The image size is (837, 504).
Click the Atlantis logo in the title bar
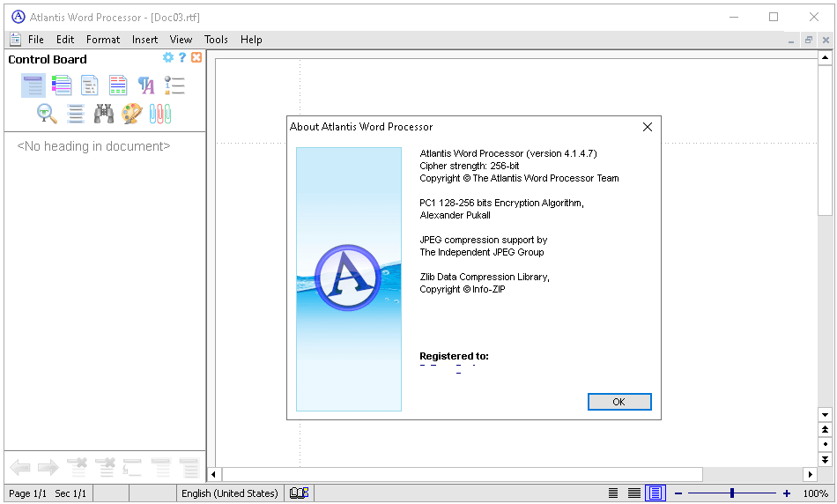19,17
